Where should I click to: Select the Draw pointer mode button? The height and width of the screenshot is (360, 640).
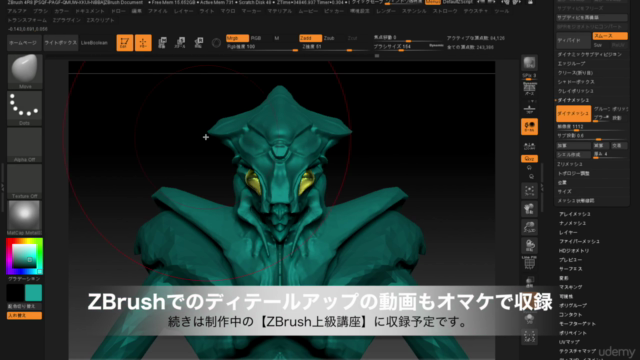click(x=143, y=42)
